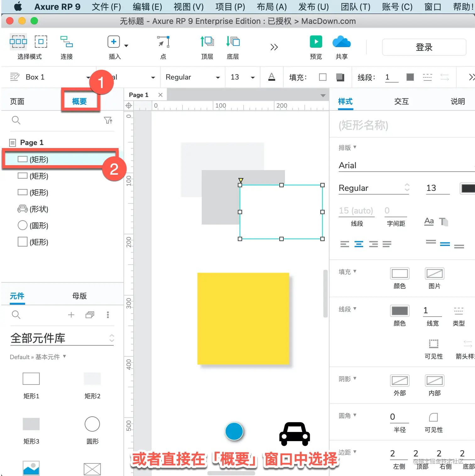Open the Regular typeface dropdown in toolbar

click(x=218, y=78)
